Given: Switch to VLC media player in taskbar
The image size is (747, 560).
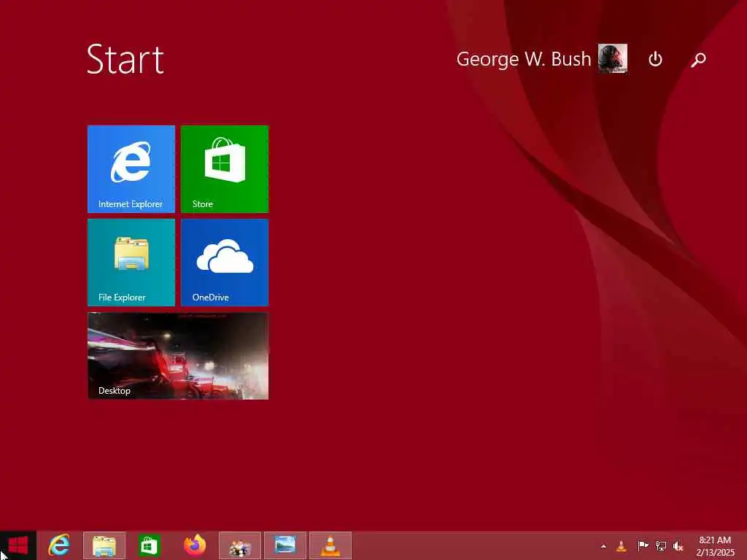Looking at the screenshot, I should (x=330, y=545).
